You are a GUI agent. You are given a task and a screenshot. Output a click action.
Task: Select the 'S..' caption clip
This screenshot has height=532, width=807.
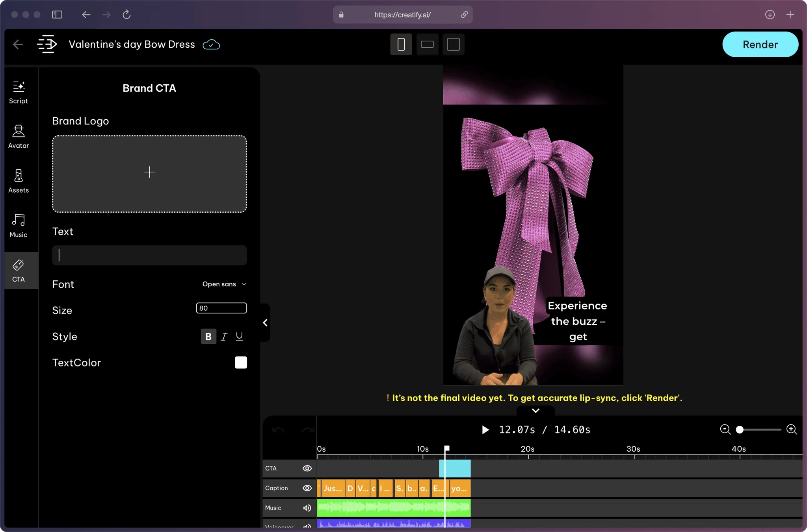[400, 488]
